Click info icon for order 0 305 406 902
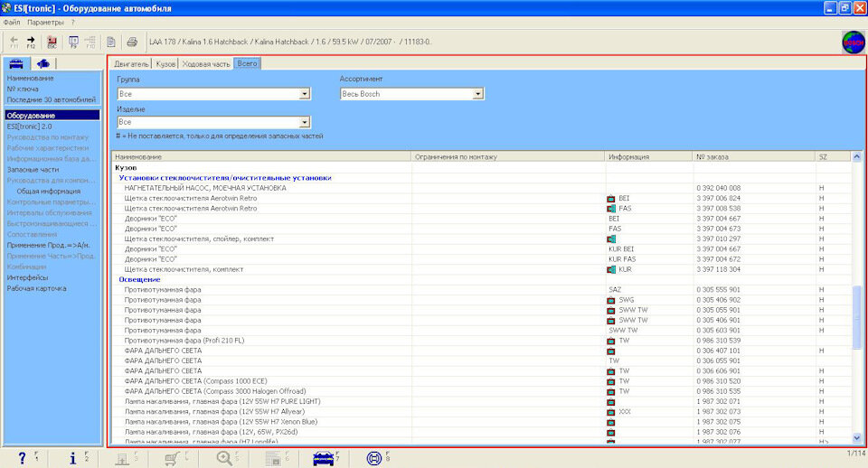 (610, 300)
